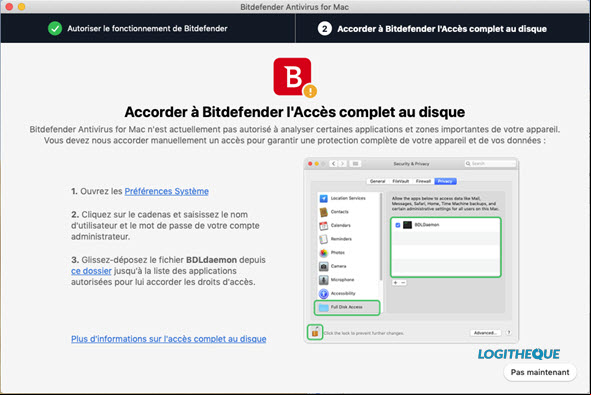Click the Calendars icon in the illustration

(x=323, y=225)
